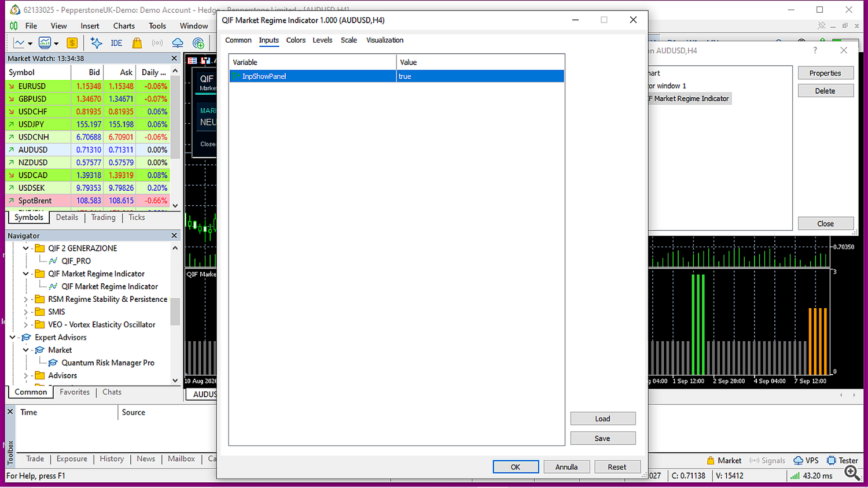Viewport: 868px width, 488px height.
Task: Click Delete in the indicator list dialog
Action: coord(825,91)
